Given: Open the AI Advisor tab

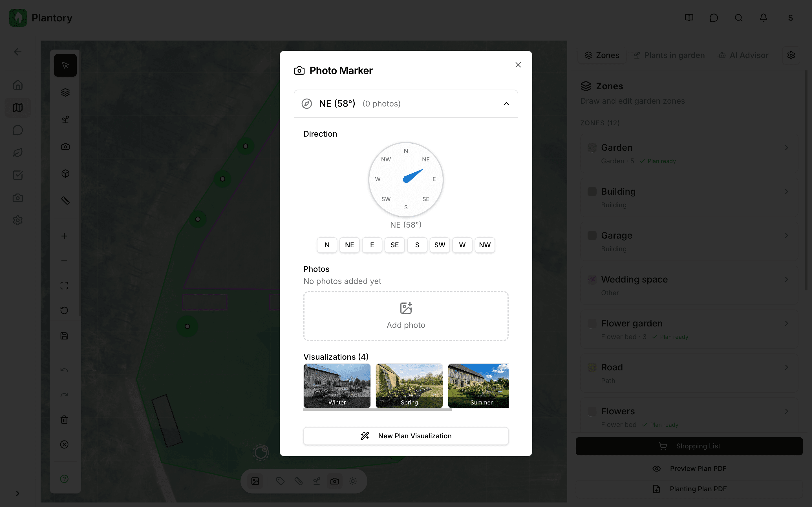Looking at the screenshot, I should click(743, 55).
